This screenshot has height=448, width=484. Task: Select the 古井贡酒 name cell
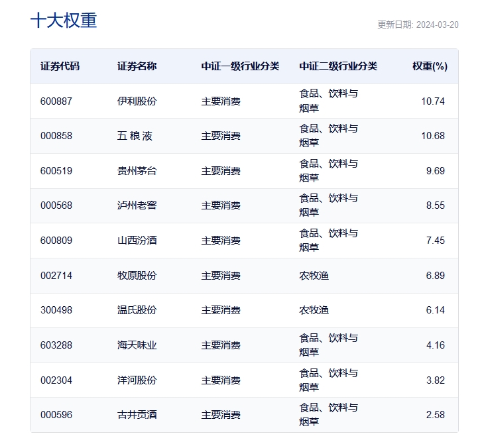pyautogui.click(x=137, y=415)
